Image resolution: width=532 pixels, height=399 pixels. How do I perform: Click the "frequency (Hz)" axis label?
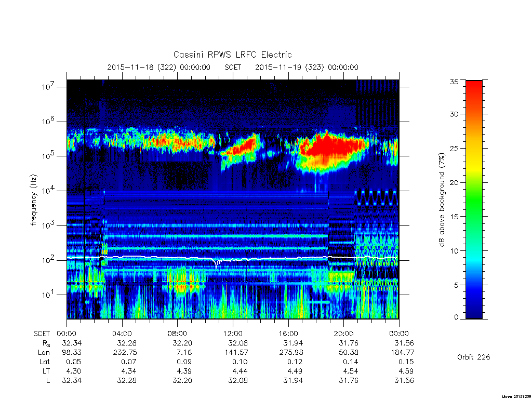33,199
